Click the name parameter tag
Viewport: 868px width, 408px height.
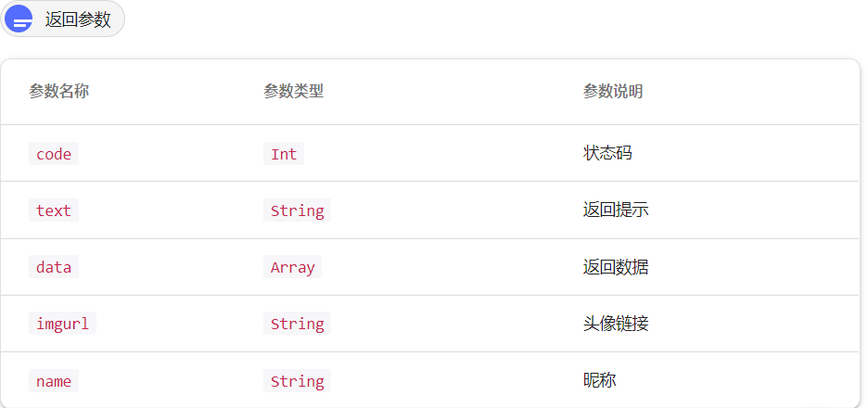[54, 381]
